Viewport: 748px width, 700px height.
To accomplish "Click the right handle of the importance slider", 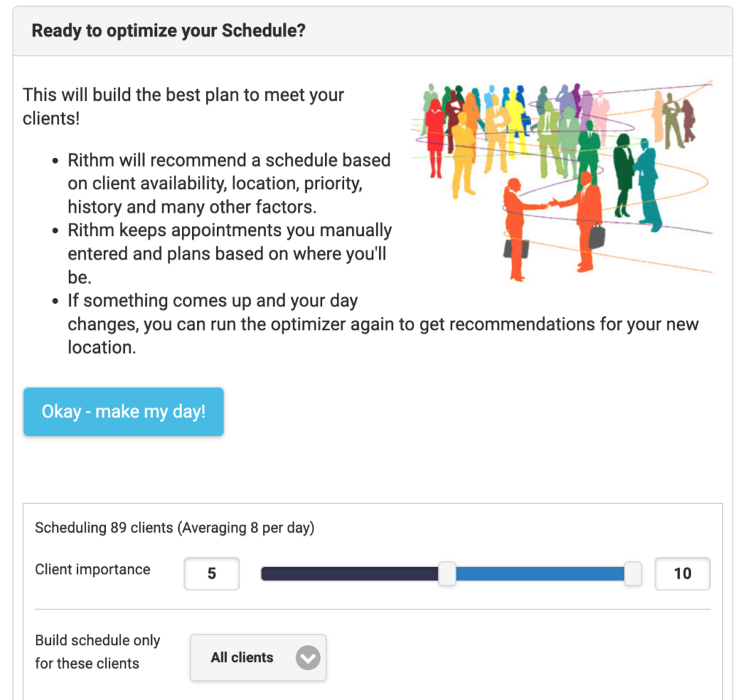I will click(x=633, y=573).
